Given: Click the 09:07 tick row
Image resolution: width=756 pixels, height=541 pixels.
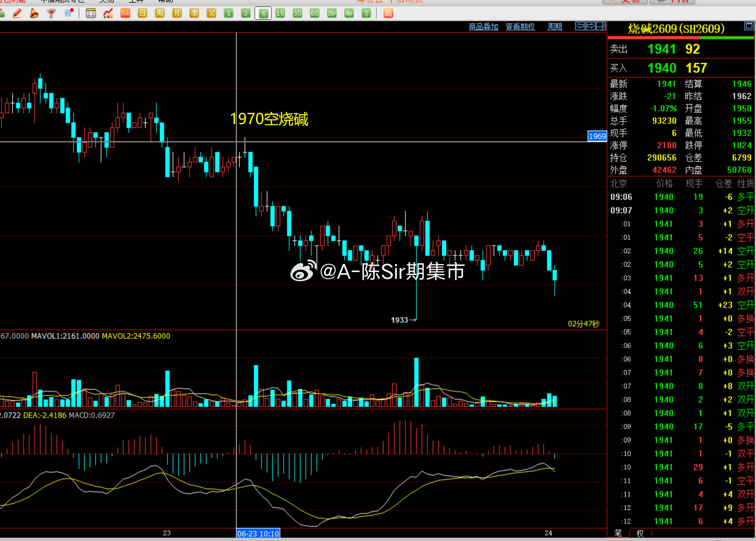Looking at the screenshot, I should point(681,211).
